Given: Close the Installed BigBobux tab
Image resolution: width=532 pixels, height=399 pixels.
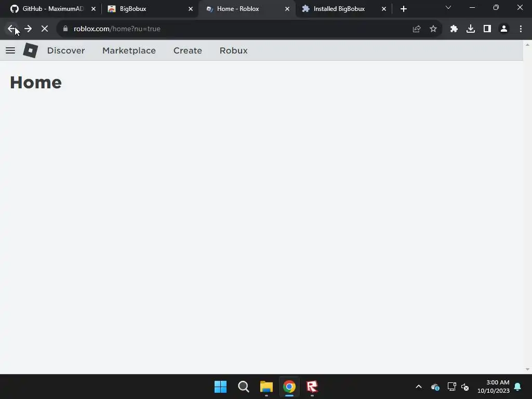Looking at the screenshot, I should (384, 9).
